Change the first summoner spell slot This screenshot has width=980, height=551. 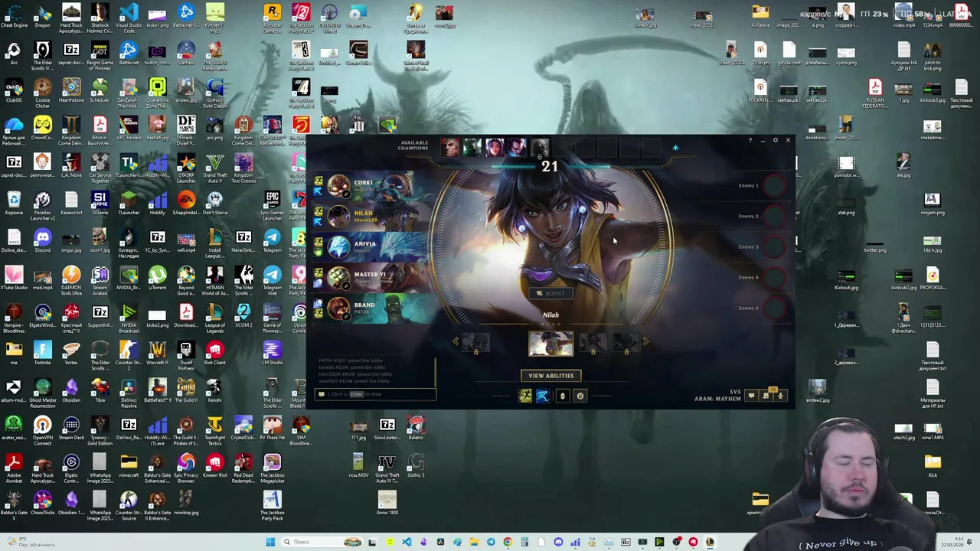(525, 396)
